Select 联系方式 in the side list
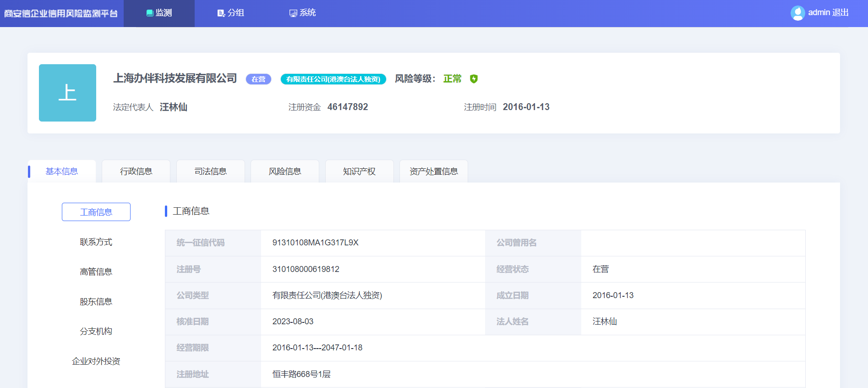Screen dimensions: 868x388 click(96, 242)
